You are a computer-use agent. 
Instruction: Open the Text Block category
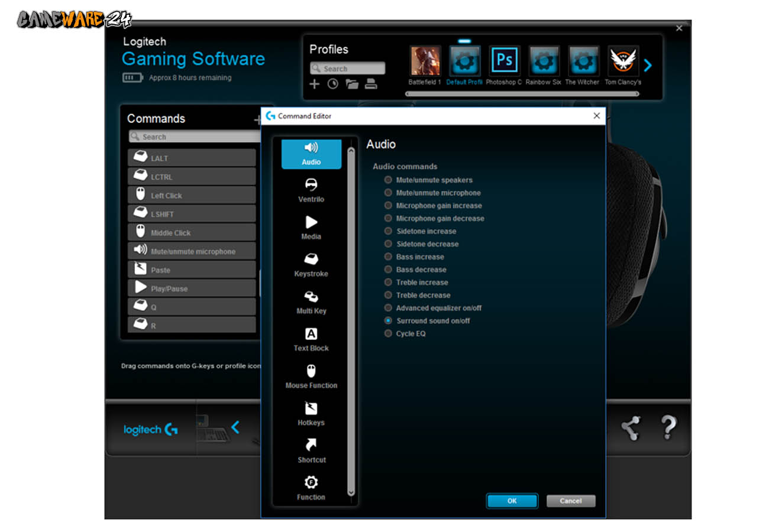click(311, 340)
